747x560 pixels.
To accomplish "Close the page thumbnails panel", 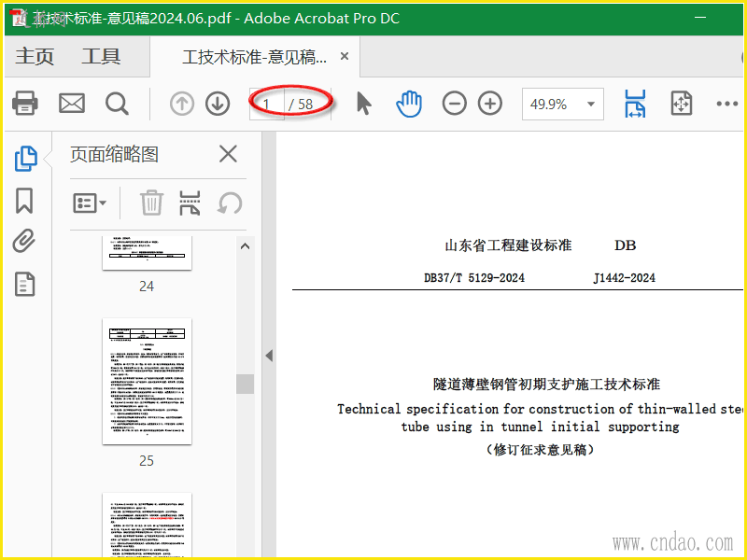I will [x=228, y=154].
